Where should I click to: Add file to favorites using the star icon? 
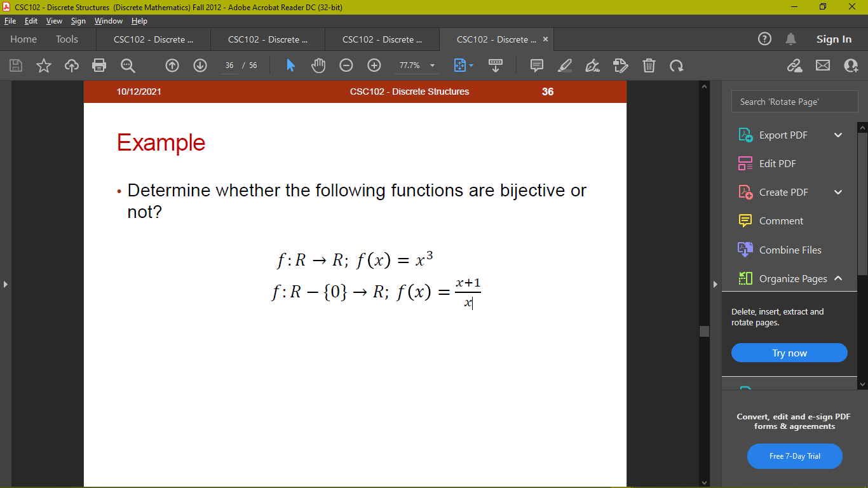[43, 65]
